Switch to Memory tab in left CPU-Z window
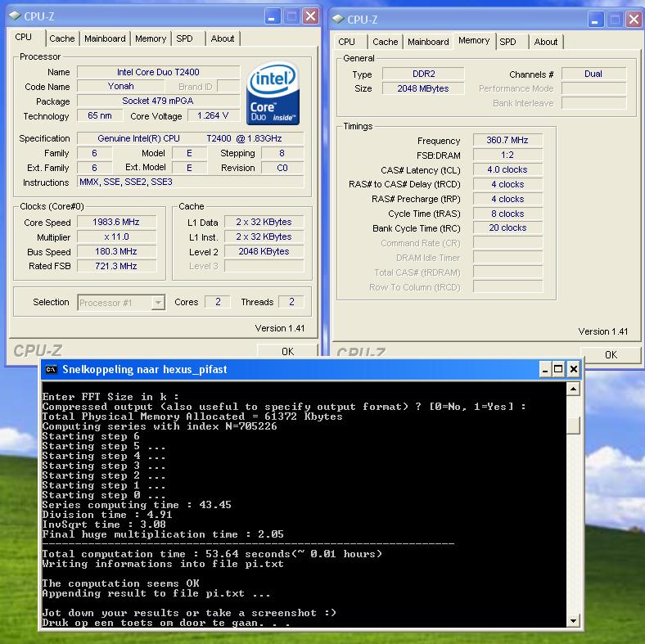Screen dimensions: 645x644 tap(151, 38)
